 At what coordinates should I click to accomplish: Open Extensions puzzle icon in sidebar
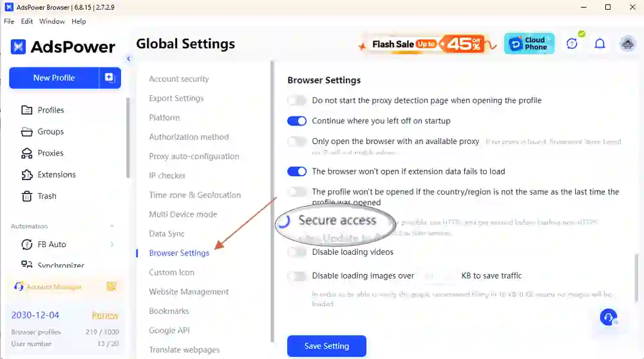point(26,175)
